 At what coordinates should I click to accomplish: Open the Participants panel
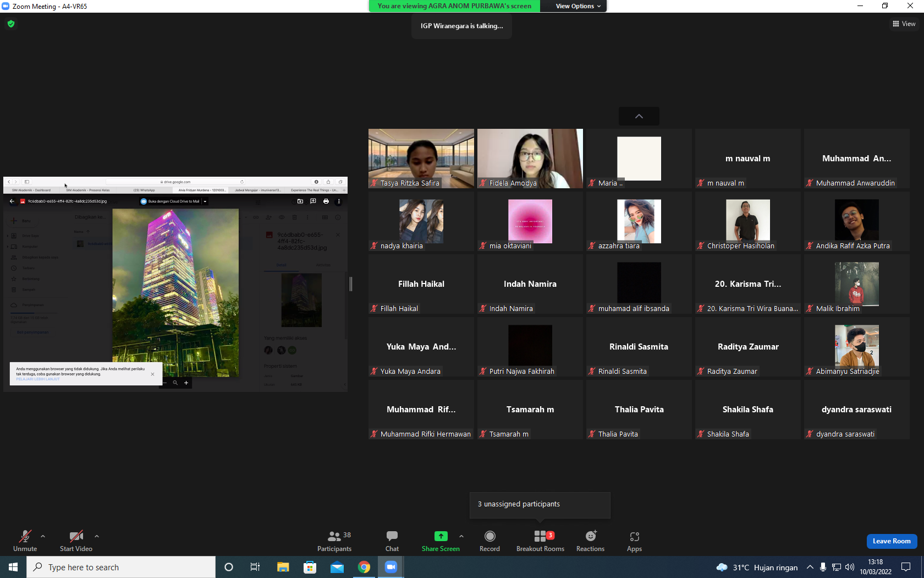334,541
